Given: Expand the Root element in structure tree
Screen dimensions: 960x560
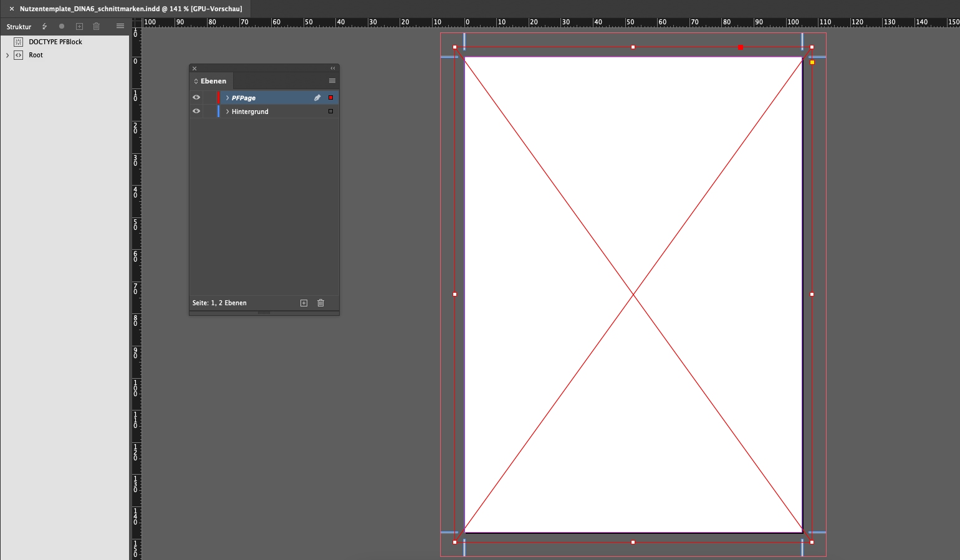Looking at the screenshot, I should [x=7, y=55].
